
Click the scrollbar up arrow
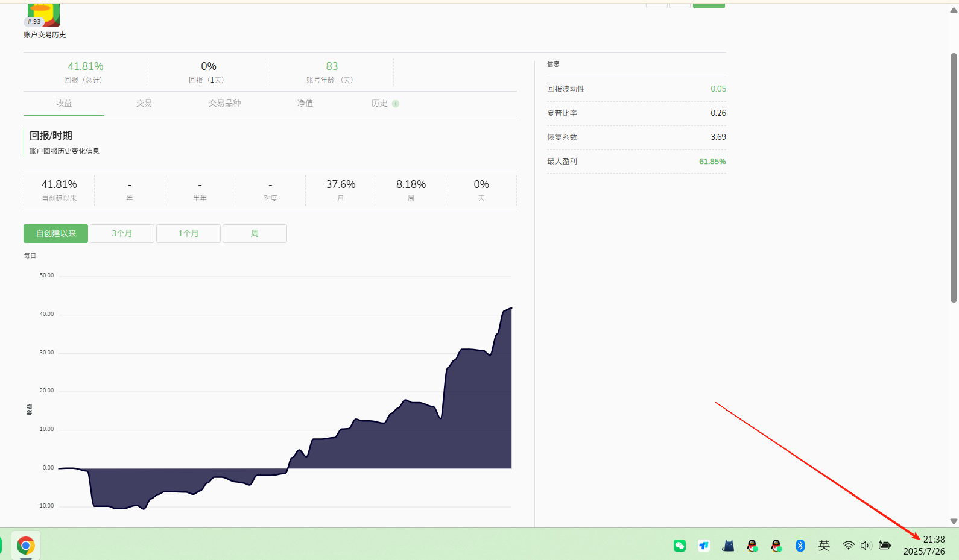(x=954, y=10)
